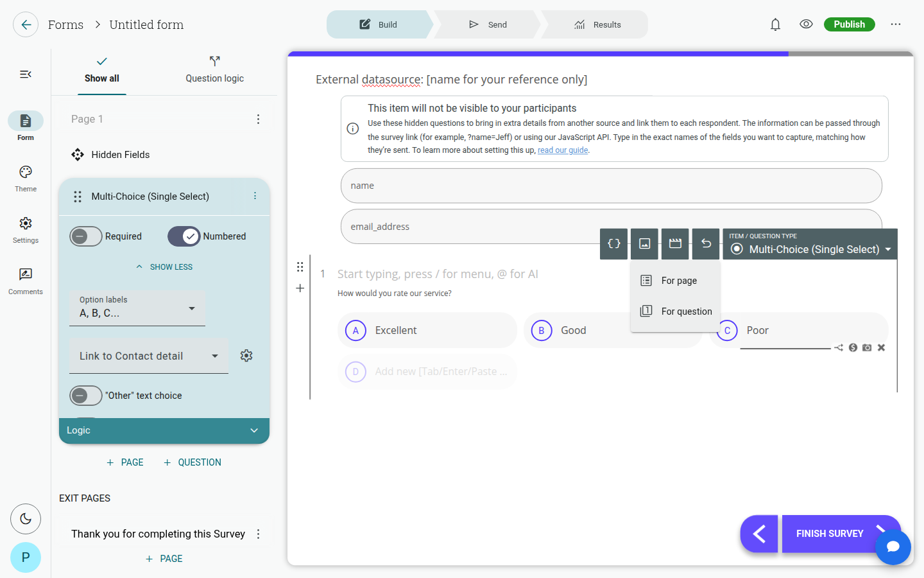Open the Comments panel

pyautogui.click(x=26, y=281)
